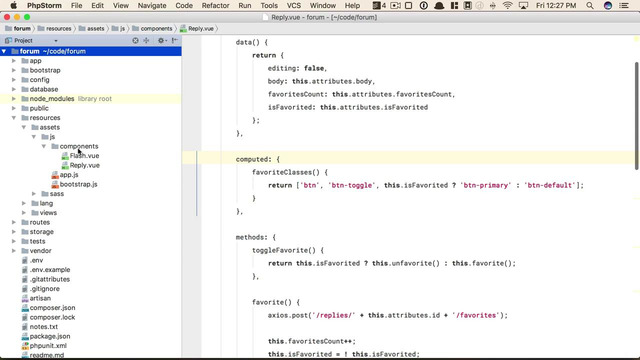Select the lang folder
Screen dimensions: 640x360
click(42, 203)
